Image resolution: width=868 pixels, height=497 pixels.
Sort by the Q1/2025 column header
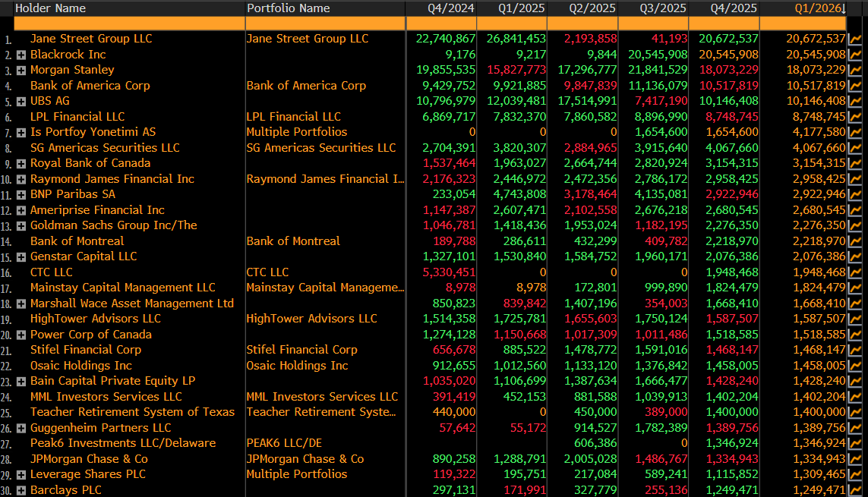pyautogui.click(x=512, y=8)
